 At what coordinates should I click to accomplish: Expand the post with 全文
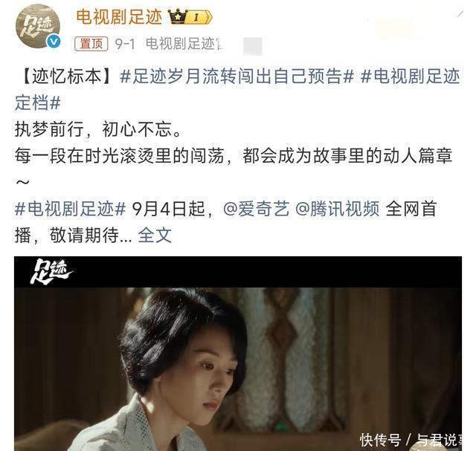click(155, 235)
